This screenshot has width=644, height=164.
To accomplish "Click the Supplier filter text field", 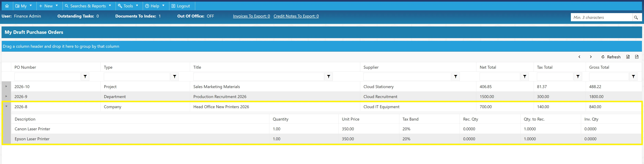I will (x=407, y=76).
